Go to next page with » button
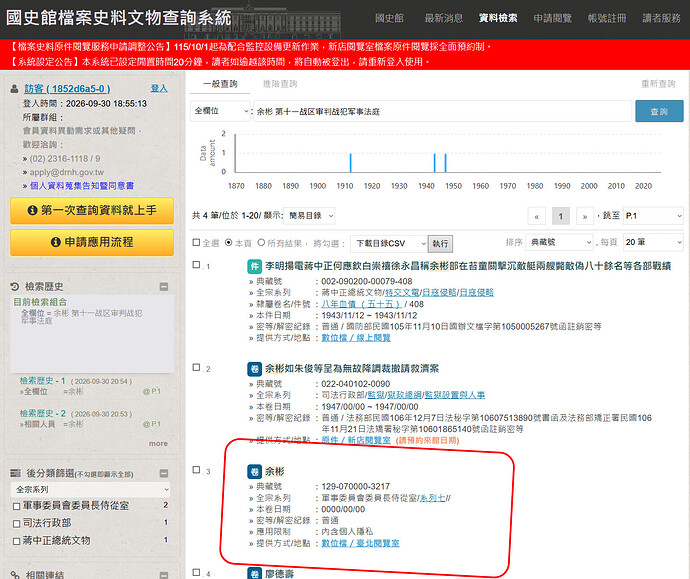 [x=585, y=216]
